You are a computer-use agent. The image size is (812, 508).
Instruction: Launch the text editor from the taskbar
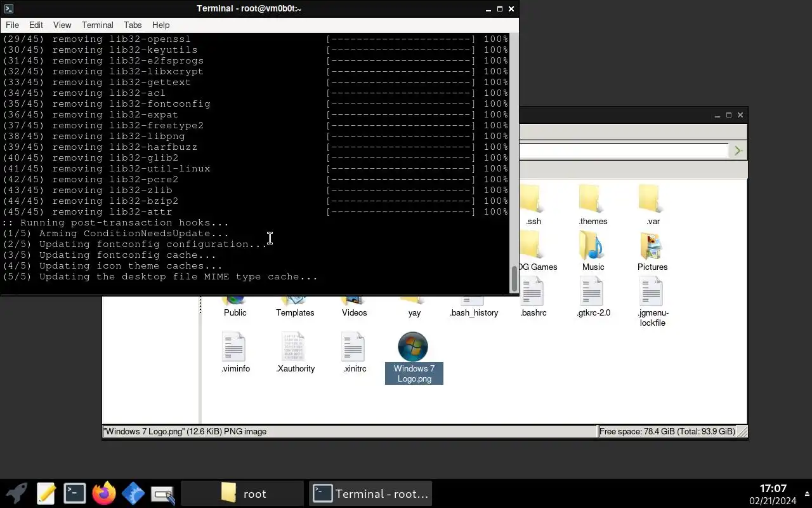(46, 493)
